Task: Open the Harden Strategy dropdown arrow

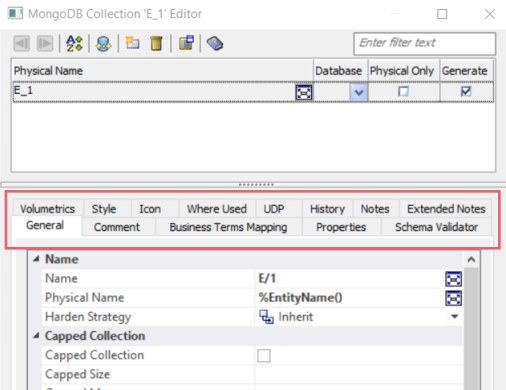Action: coord(454,316)
